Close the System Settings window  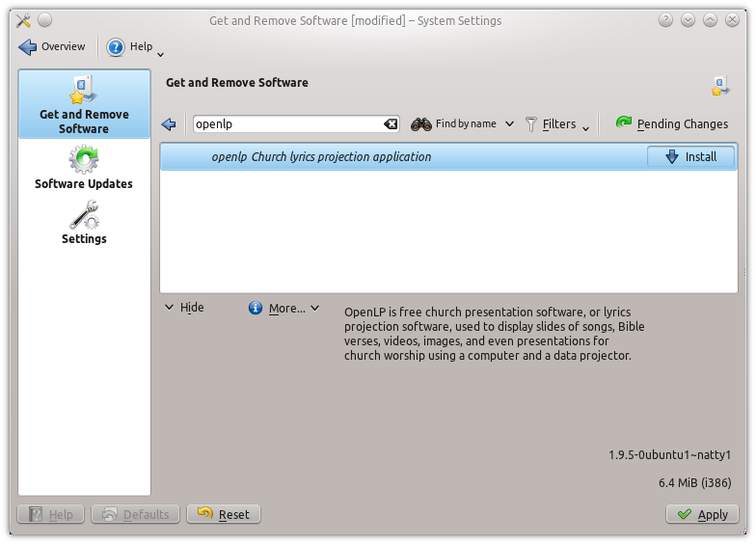[x=733, y=20]
